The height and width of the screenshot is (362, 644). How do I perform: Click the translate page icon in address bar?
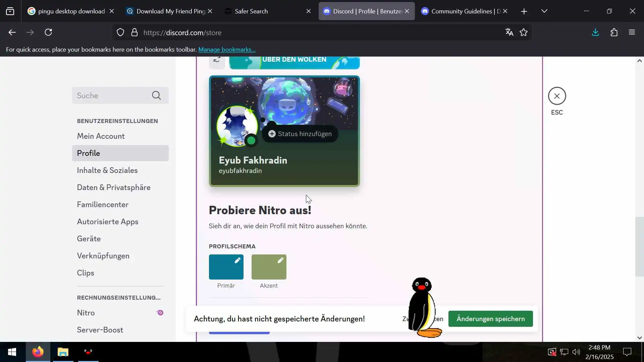tap(509, 33)
